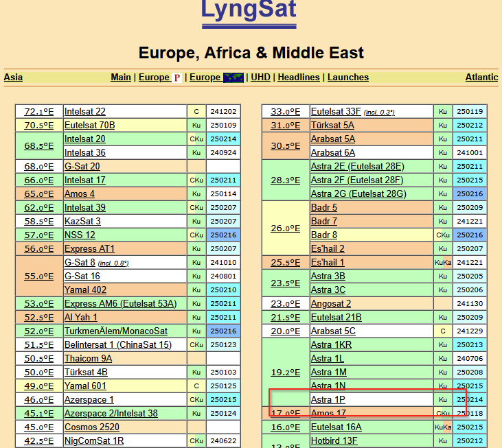Screen dimensions: 502x448
Task: Open the Arabsat 5A satellite link
Action: tap(333, 139)
